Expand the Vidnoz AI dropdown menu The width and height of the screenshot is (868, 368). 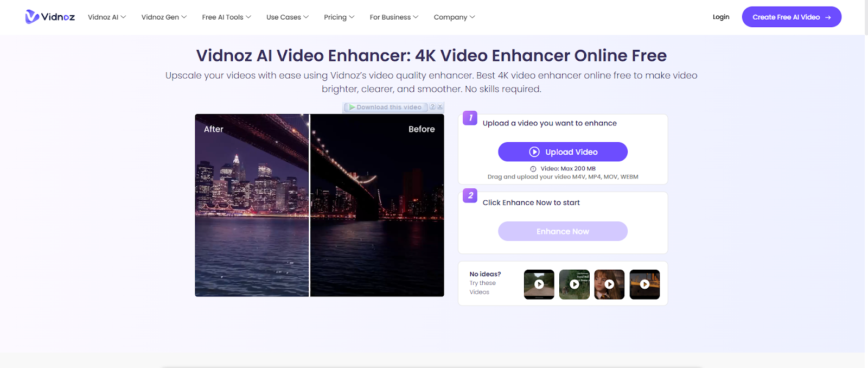point(107,17)
